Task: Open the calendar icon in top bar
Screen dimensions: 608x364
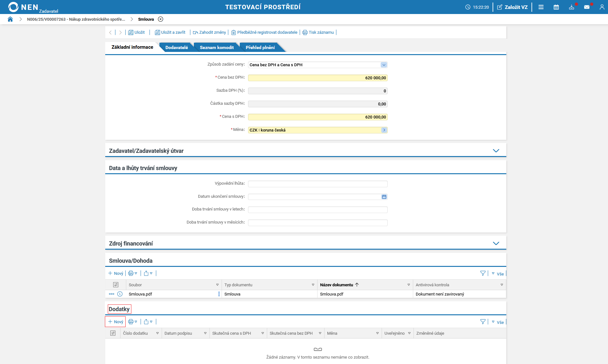Action: click(556, 7)
